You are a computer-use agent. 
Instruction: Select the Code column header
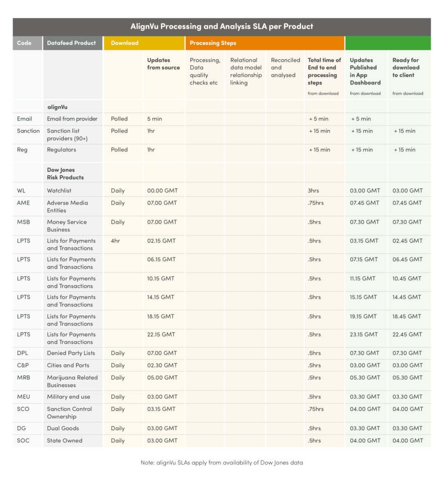coord(24,43)
